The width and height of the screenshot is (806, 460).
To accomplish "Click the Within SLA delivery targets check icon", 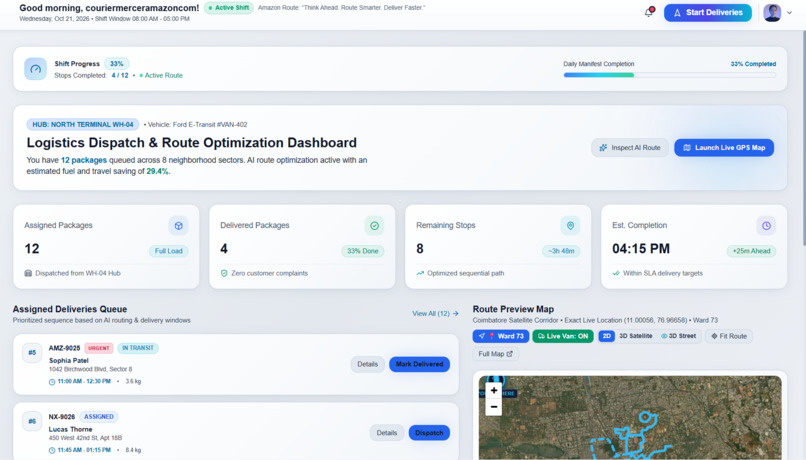I will 616,273.
